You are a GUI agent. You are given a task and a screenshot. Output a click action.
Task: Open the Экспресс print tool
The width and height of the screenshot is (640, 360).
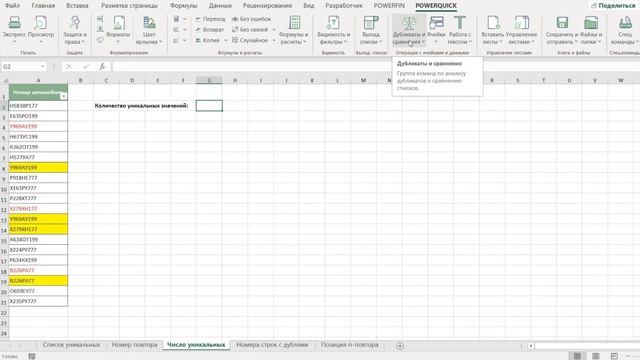(x=14, y=30)
